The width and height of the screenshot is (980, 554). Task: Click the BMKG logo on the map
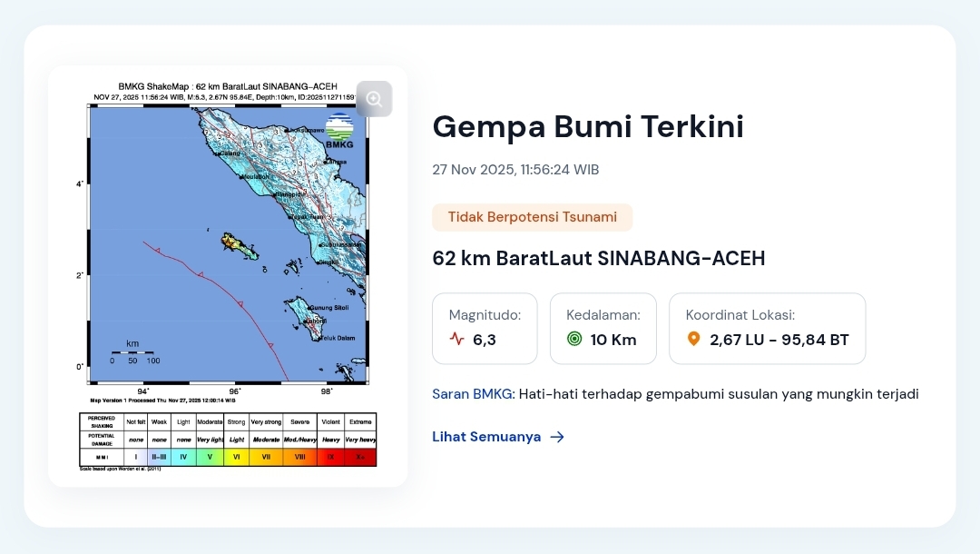tap(339, 131)
